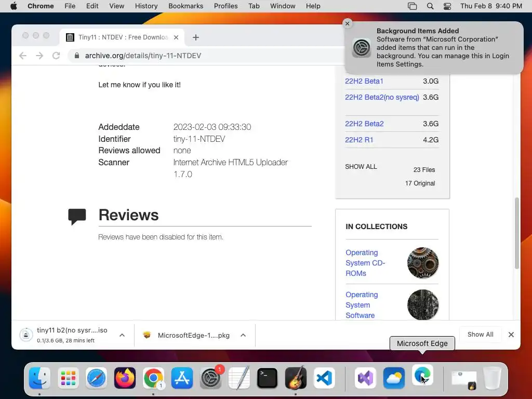Go forward in Chrome

[39, 56]
